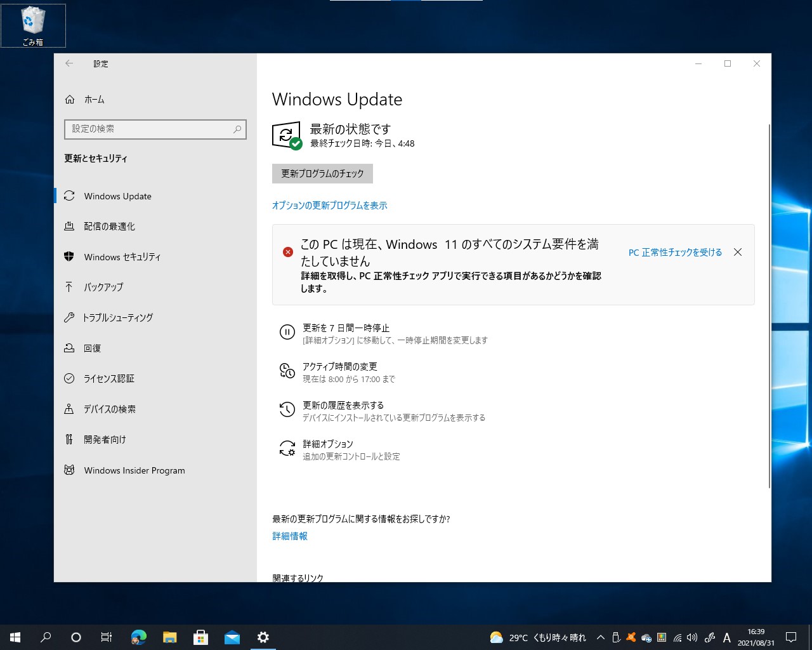Open the network Wi-Fi tray icon
The width and height of the screenshot is (812, 650).
[678, 637]
